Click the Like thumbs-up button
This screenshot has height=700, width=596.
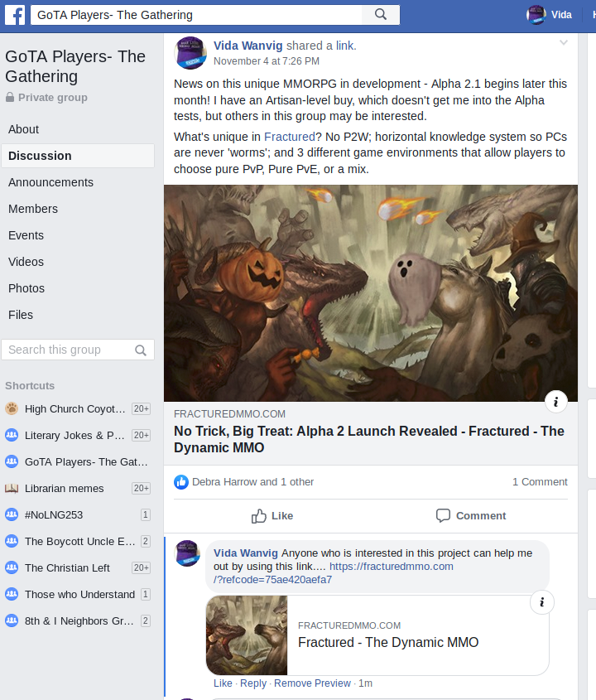point(272,515)
